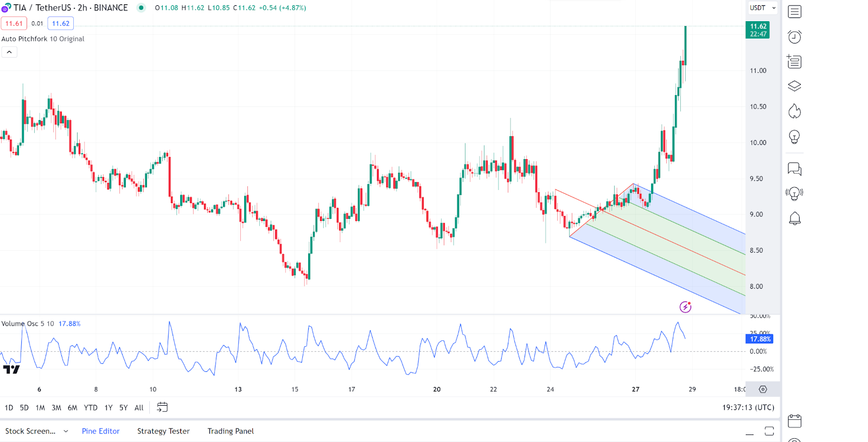The image size is (868, 442).
Task: Select the 1D time range
Action: pos(9,408)
